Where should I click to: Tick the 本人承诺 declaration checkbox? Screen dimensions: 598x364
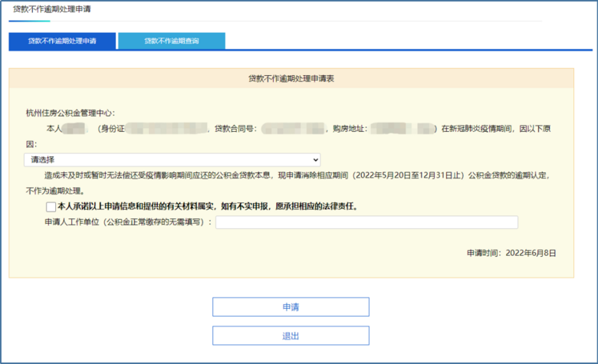(x=51, y=206)
